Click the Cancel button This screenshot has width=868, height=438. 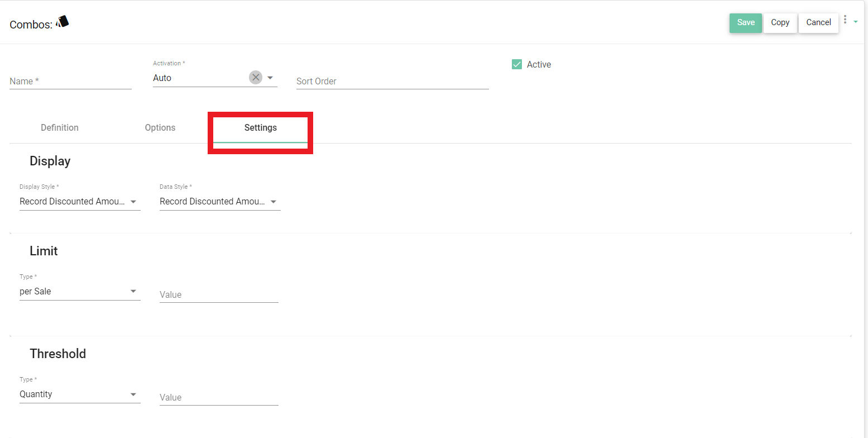click(x=818, y=23)
